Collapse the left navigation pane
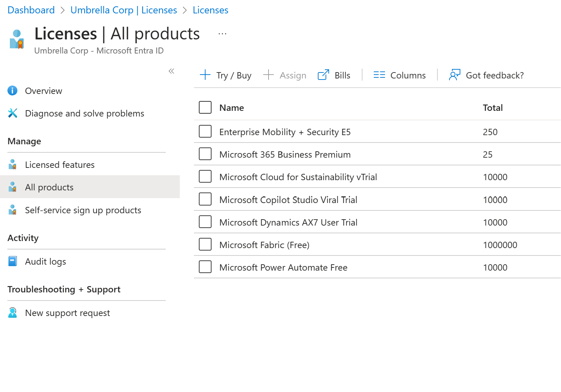561x392 pixels. click(171, 71)
